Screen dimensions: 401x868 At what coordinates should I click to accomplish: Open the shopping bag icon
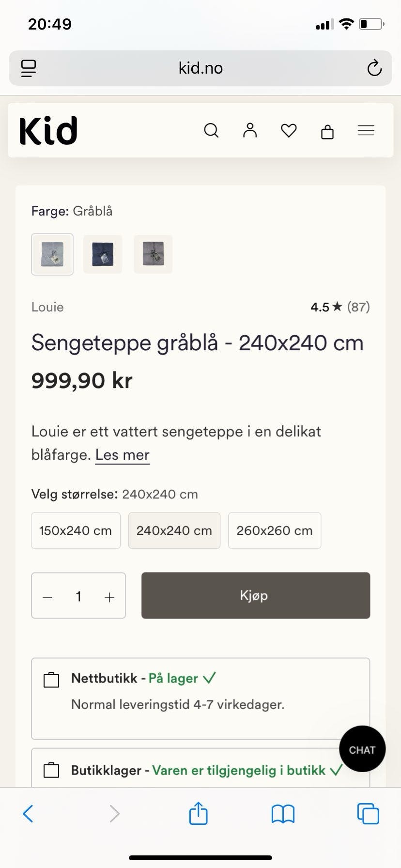pos(327,131)
